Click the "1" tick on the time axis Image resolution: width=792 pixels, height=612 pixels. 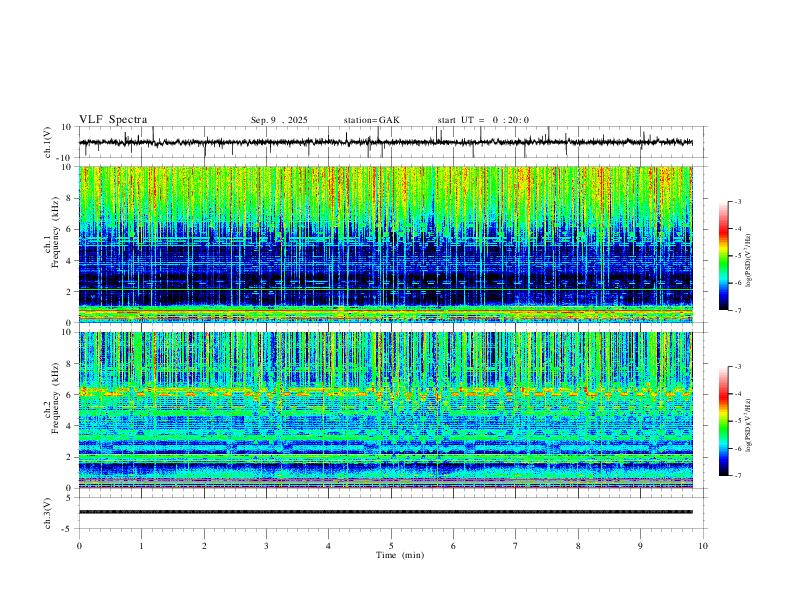141,546
